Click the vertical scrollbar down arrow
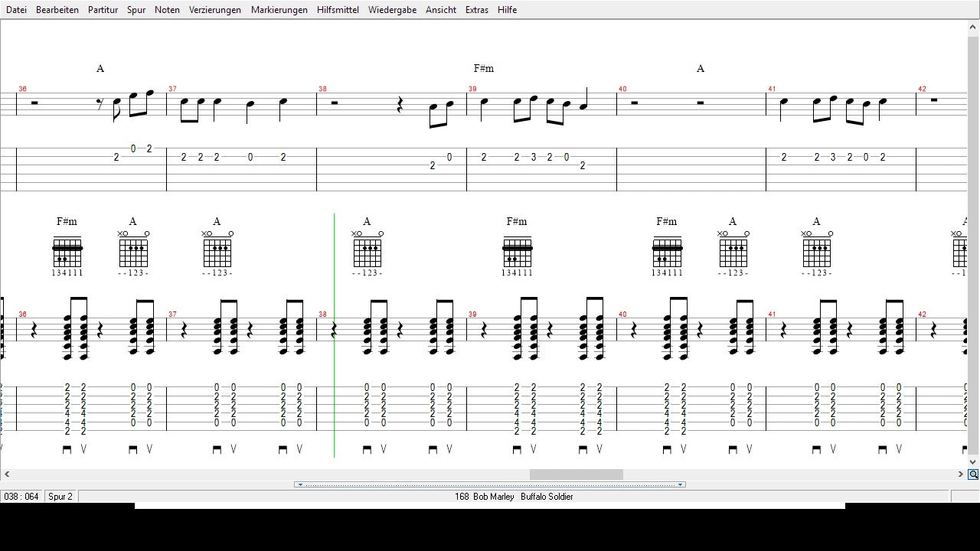The height and width of the screenshot is (551, 980). (x=973, y=462)
